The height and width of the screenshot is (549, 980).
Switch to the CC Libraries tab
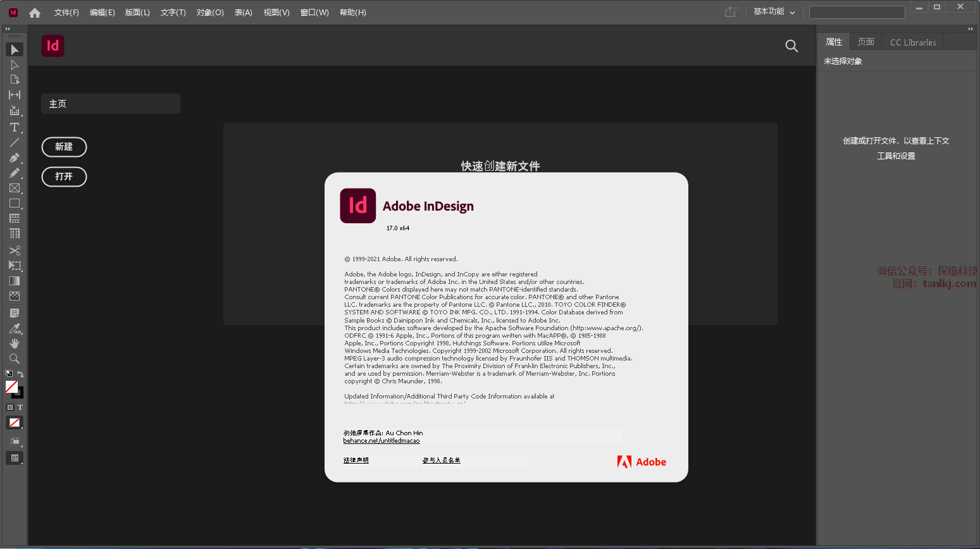click(912, 42)
